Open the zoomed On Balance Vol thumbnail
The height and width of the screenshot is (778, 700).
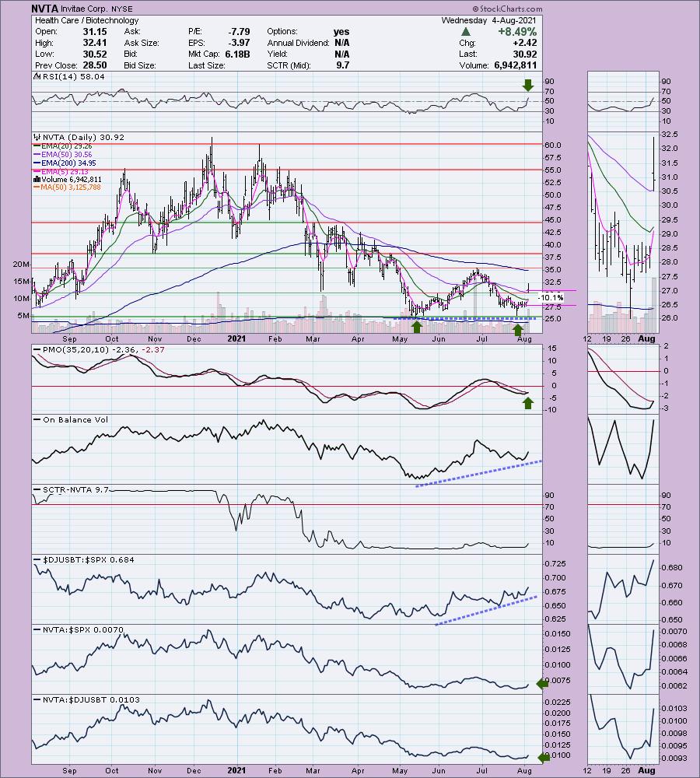(623, 450)
